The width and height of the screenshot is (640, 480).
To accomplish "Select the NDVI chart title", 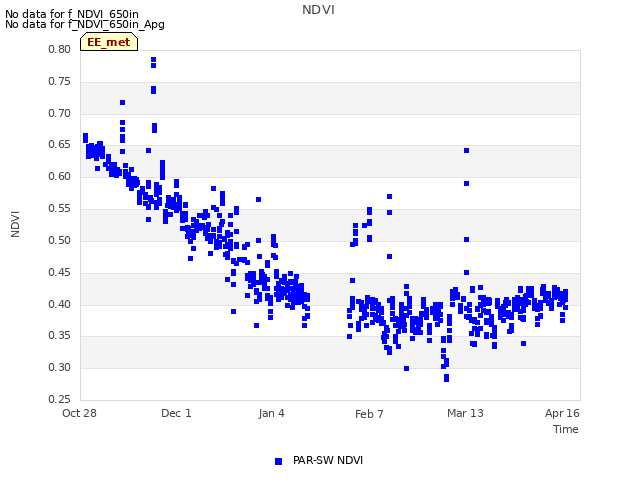I will coord(318,10).
